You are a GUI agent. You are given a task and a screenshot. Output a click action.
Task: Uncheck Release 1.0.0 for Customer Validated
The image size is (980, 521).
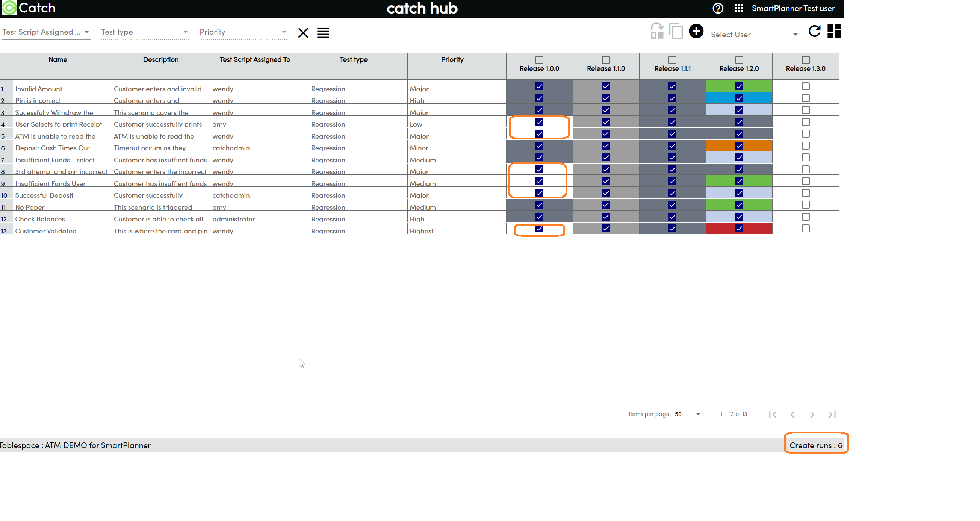point(539,229)
